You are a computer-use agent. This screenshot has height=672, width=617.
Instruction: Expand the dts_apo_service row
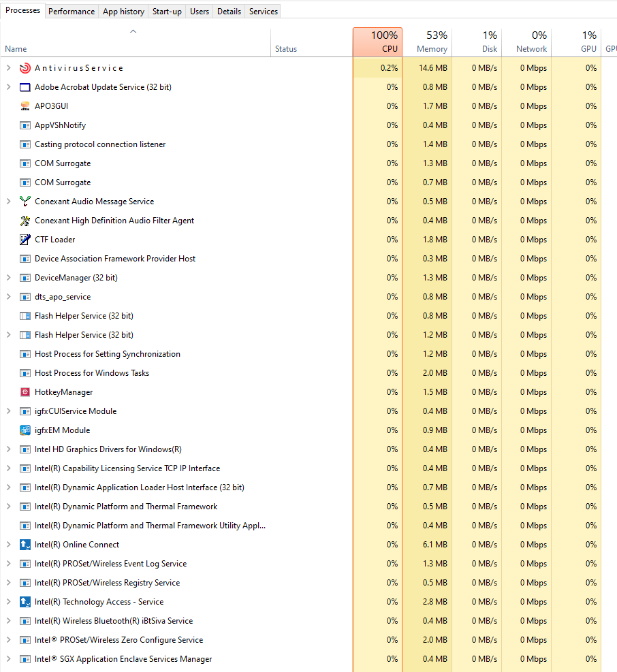click(x=9, y=297)
